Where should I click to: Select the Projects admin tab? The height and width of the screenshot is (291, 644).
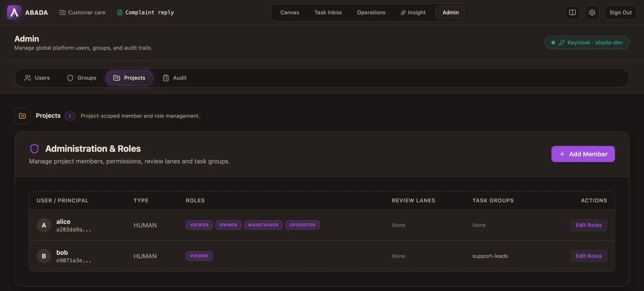tap(129, 78)
